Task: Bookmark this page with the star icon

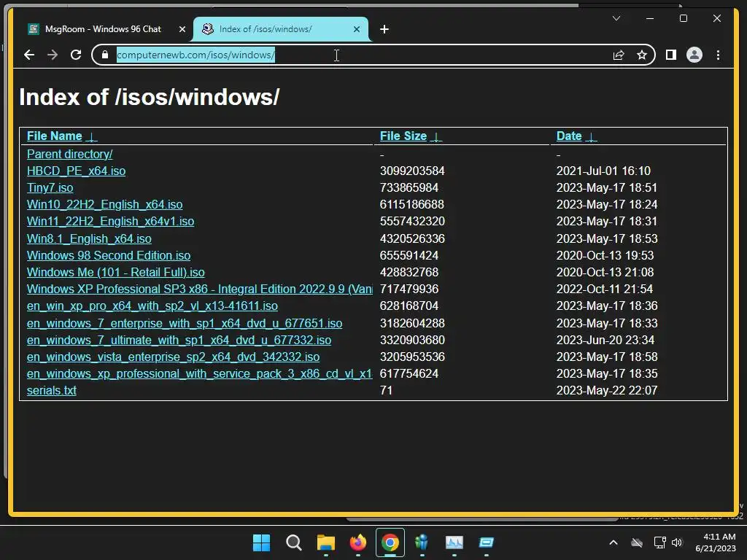Action: (x=642, y=55)
